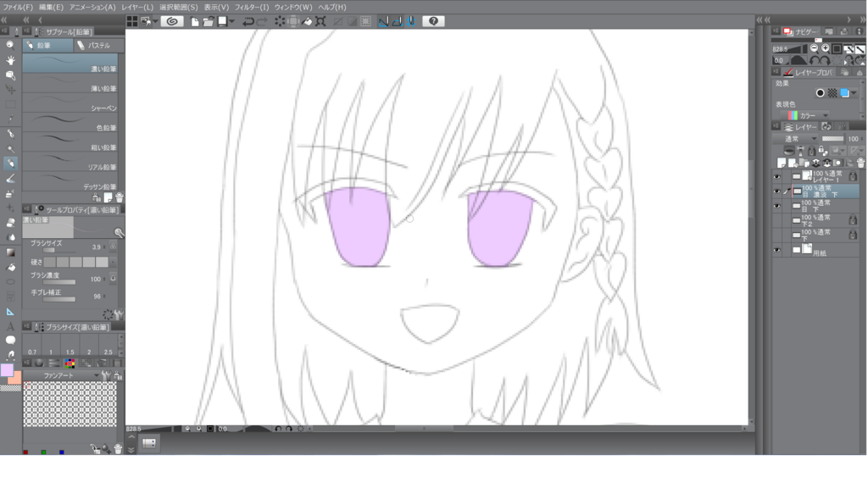Open the Clip Studio launcher swirl button
Screen dimensions: 868x488
click(172, 21)
